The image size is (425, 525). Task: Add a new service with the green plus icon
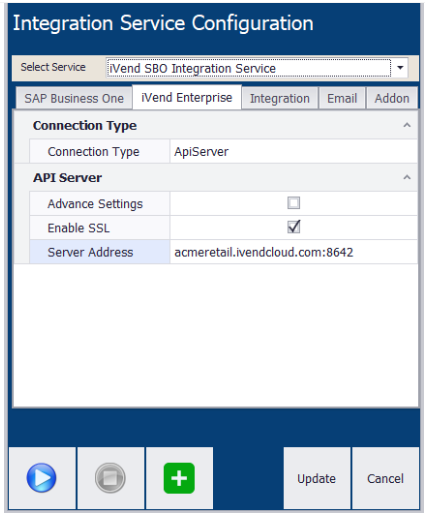[179, 478]
